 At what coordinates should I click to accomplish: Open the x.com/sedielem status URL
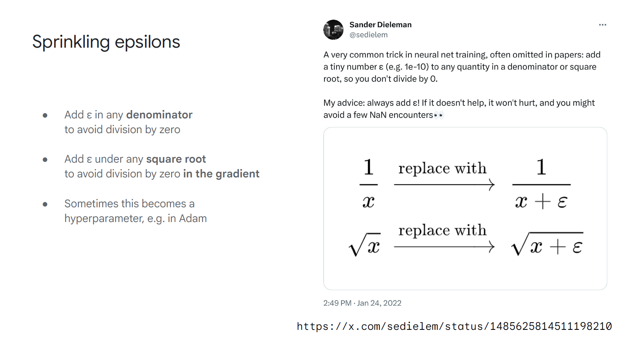click(454, 326)
